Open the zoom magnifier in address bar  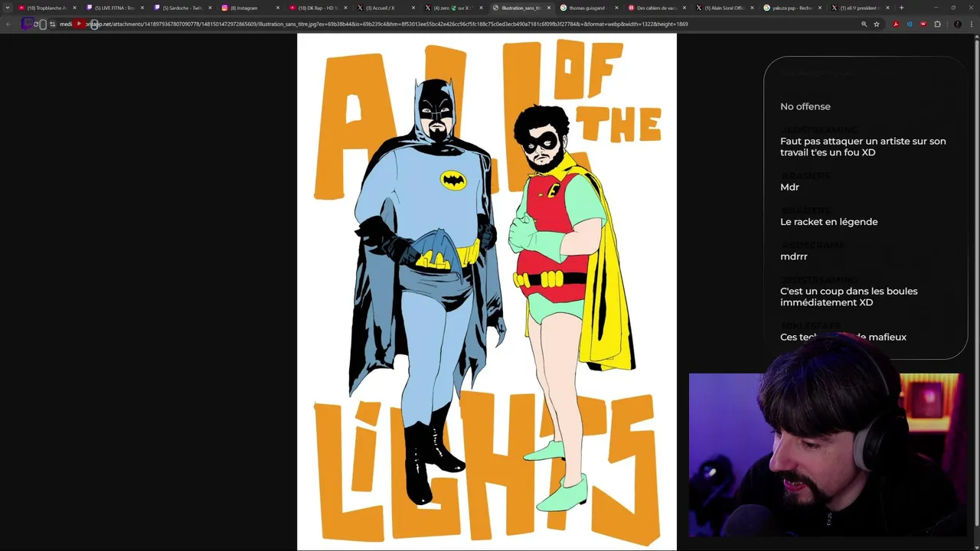tap(864, 24)
